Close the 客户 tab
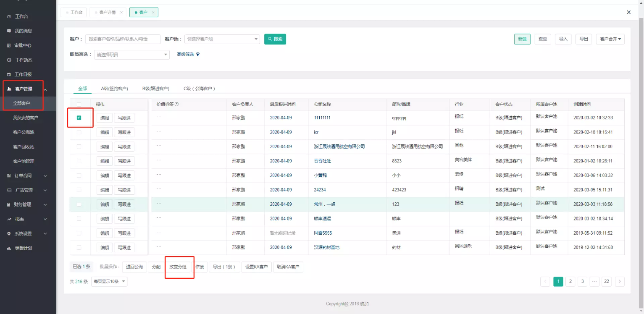This screenshot has width=644, height=314. click(x=153, y=13)
